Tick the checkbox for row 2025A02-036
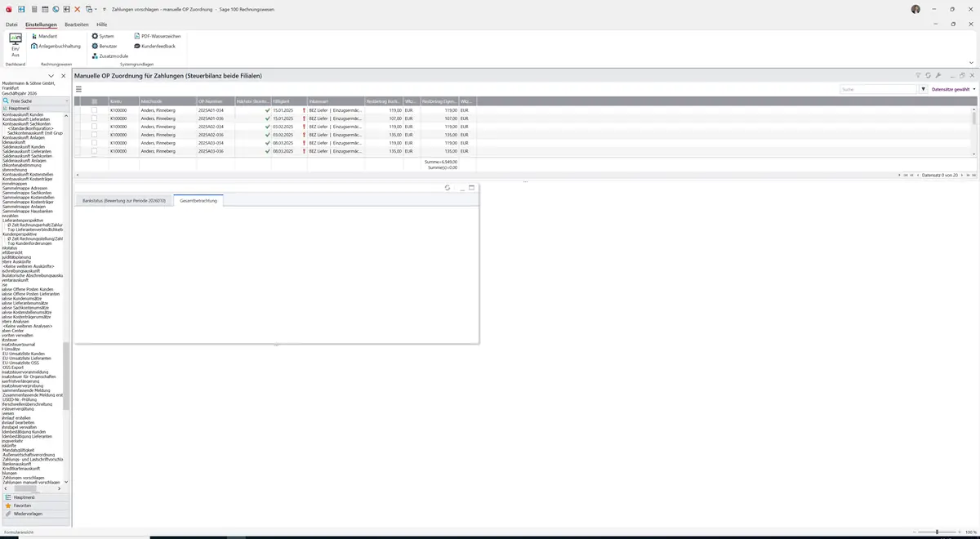Image resolution: width=980 pixels, height=539 pixels. 94,135
